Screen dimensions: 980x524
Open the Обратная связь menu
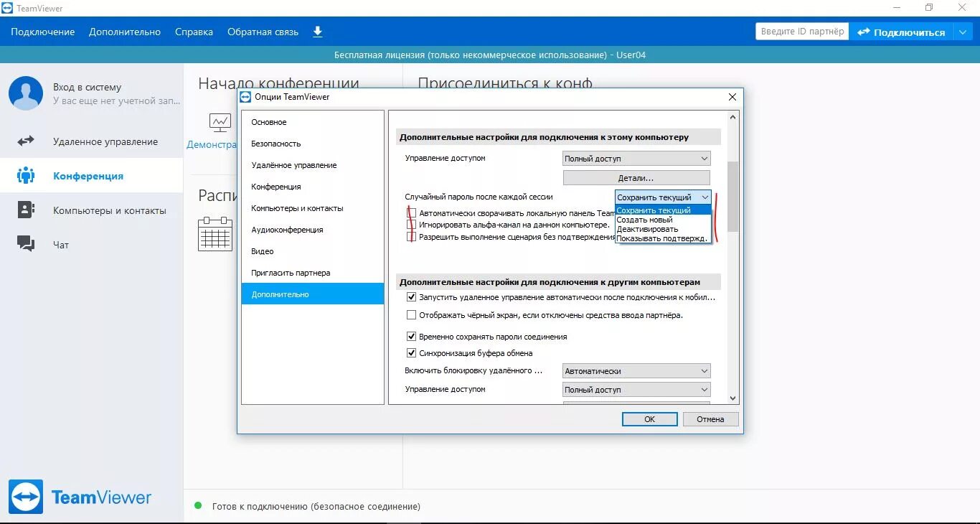pos(263,32)
